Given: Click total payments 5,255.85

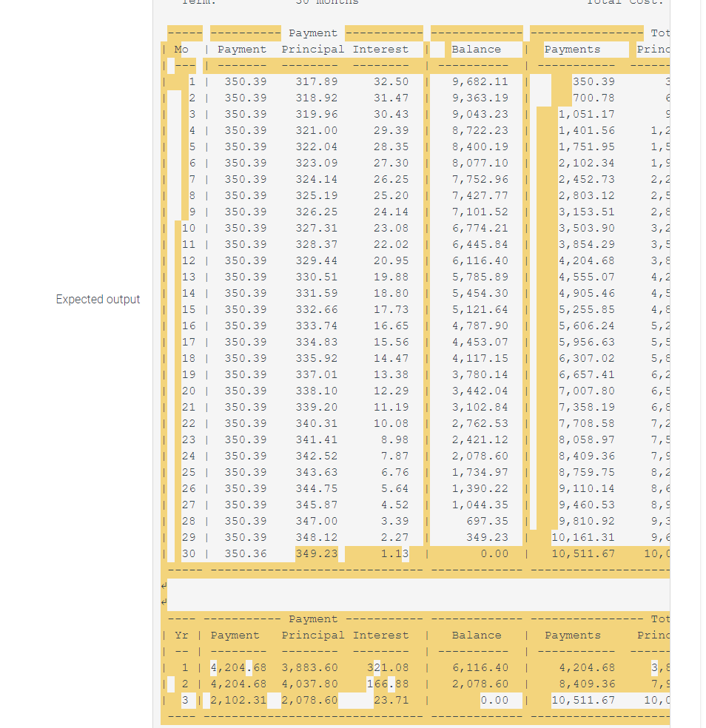Looking at the screenshot, I should [587, 309].
